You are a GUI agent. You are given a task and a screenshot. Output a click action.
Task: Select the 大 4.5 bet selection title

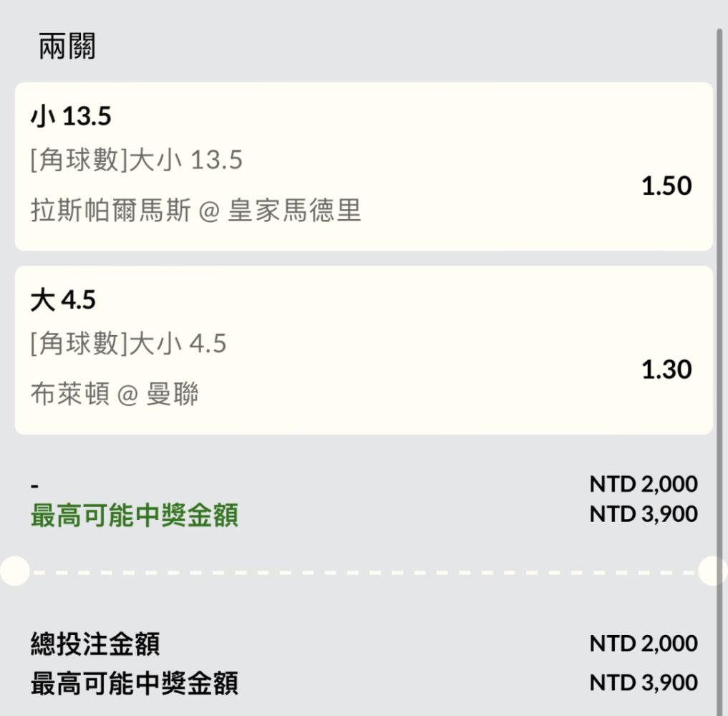[x=63, y=299]
